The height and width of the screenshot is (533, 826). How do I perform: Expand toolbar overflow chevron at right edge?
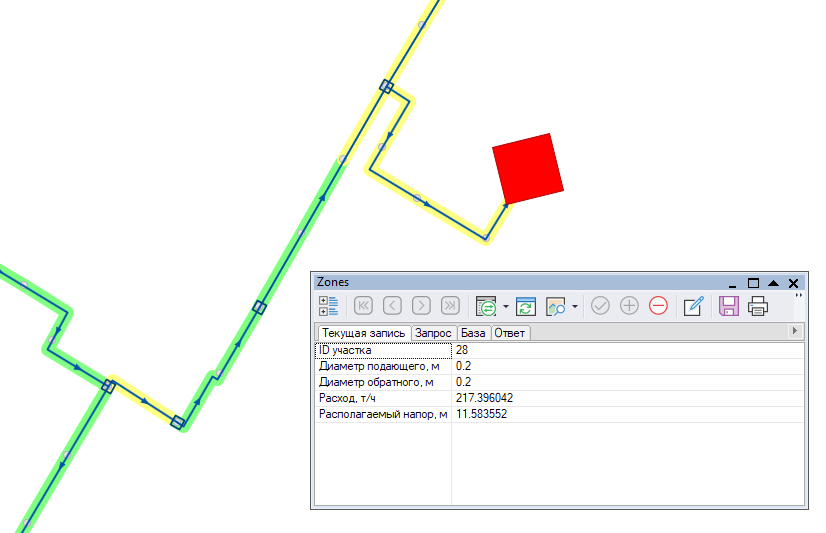[x=798, y=296]
